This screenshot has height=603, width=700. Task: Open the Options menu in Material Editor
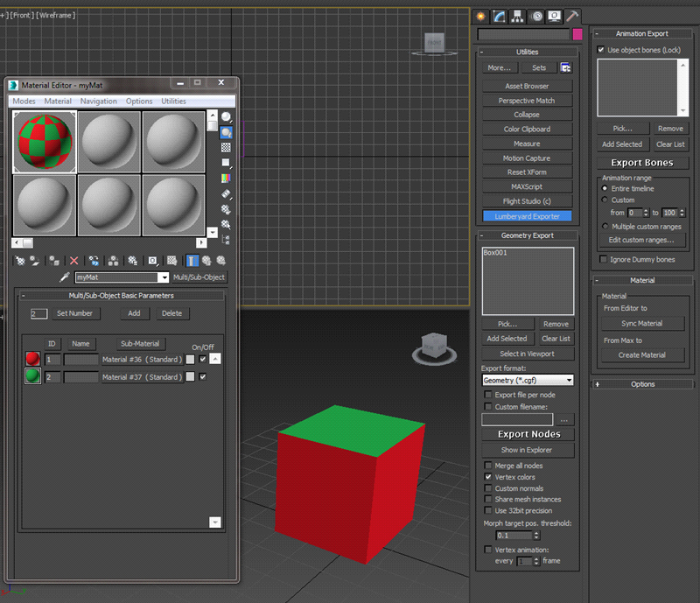(x=139, y=102)
